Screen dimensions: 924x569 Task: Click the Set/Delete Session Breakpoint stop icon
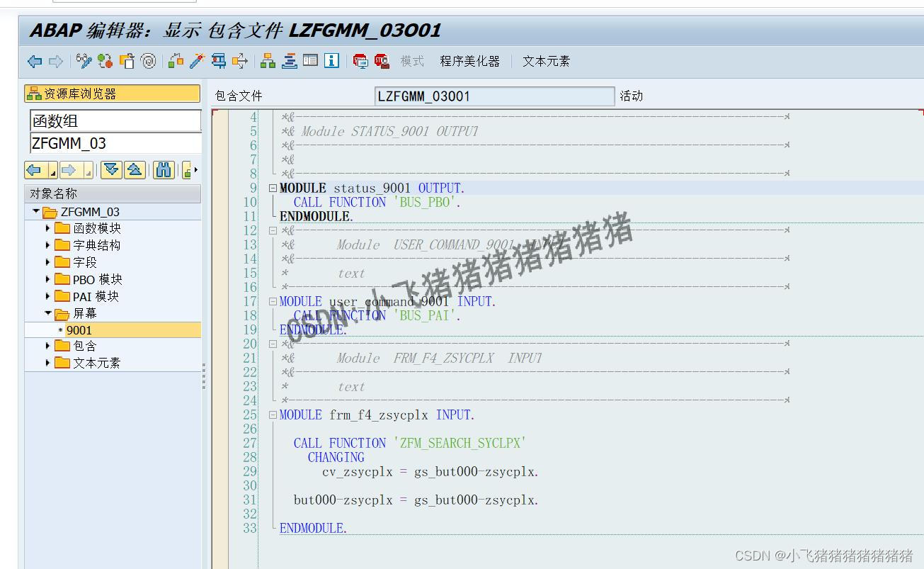click(x=361, y=62)
